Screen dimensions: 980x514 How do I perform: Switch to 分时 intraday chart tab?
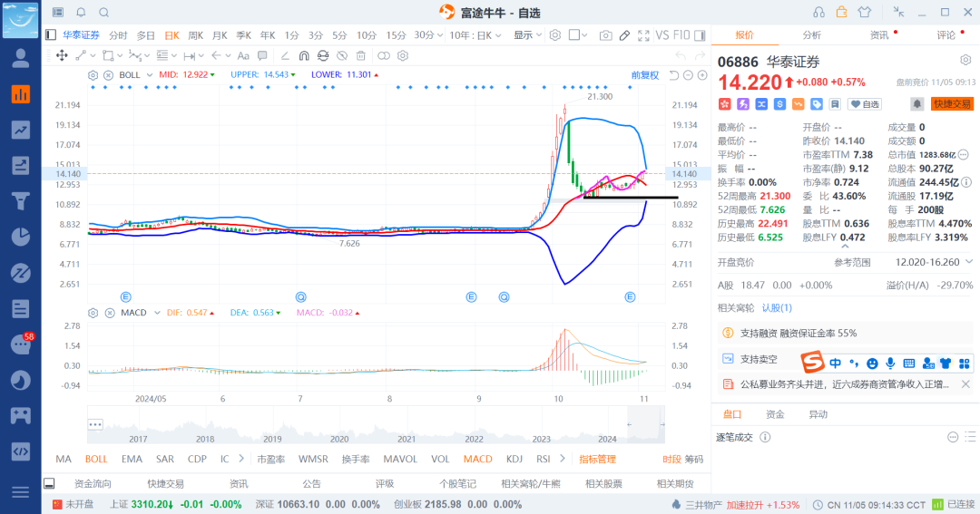click(118, 35)
